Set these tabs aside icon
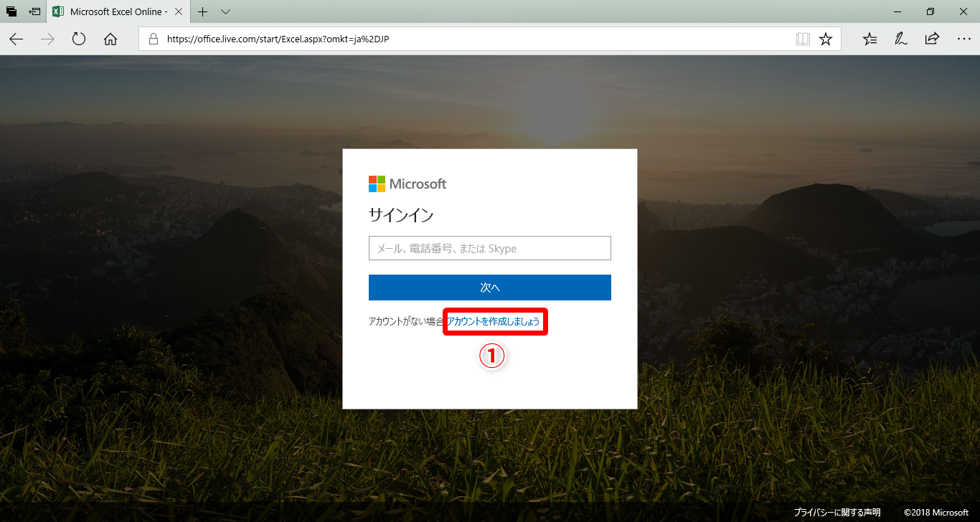The image size is (980, 522). pos(34,12)
